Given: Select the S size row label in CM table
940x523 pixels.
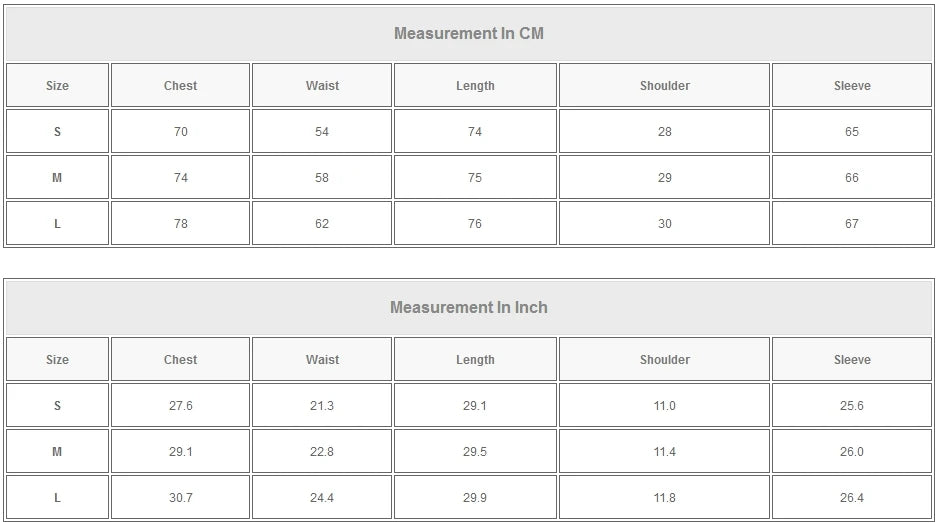Looking at the screenshot, I should (57, 132).
